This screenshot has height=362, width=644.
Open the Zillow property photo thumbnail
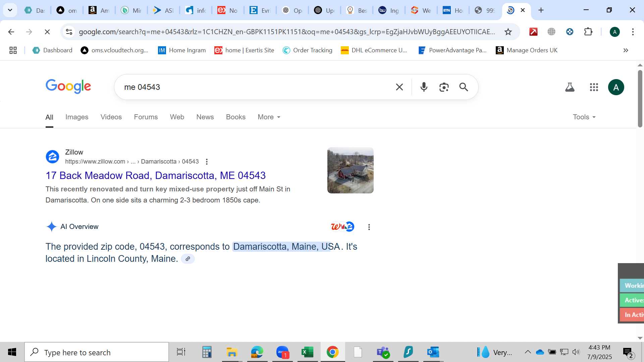pyautogui.click(x=350, y=170)
